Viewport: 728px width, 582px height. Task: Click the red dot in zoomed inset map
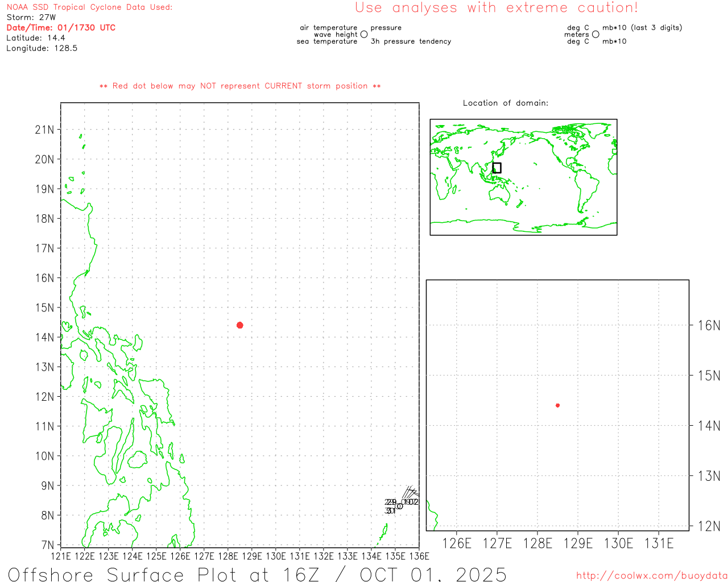point(557,405)
